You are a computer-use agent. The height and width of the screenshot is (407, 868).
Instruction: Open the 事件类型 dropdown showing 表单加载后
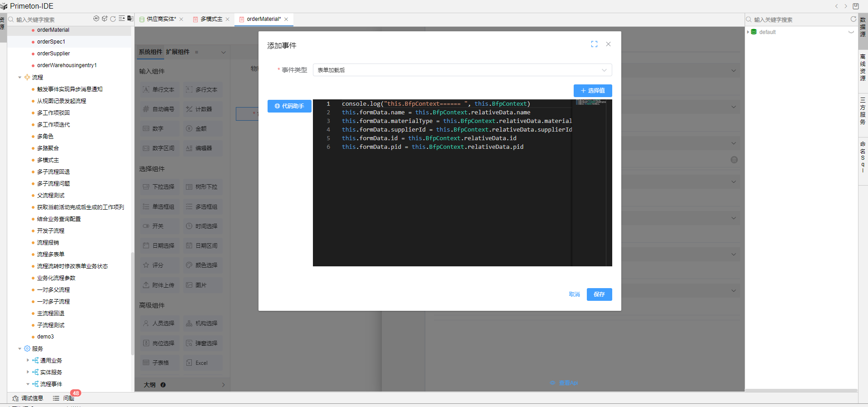click(462, 70)
